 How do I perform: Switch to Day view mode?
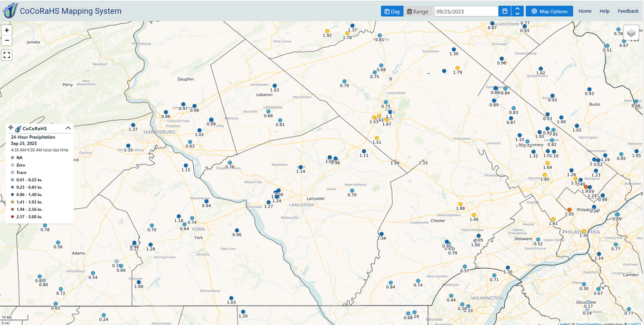click(x=392, y=12)
